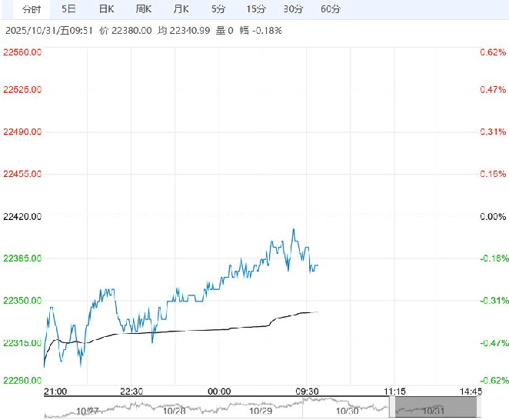Click the 09:30 time axis label
This screenshot has height=420, width=509.
click(308, 392)
